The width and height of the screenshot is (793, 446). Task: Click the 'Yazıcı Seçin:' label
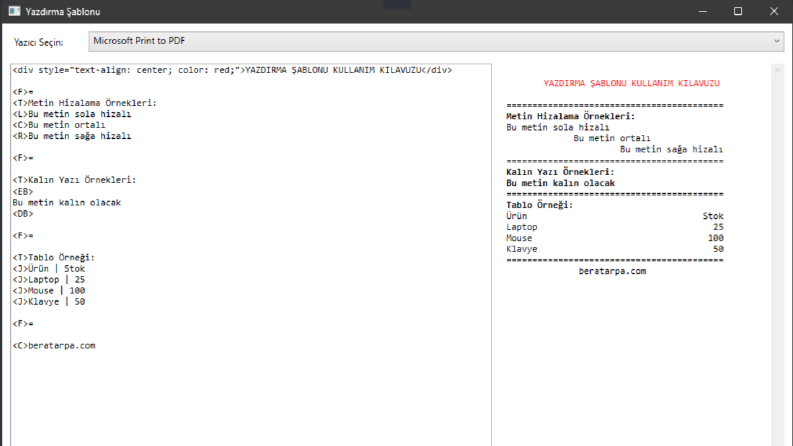coord(38,42)
